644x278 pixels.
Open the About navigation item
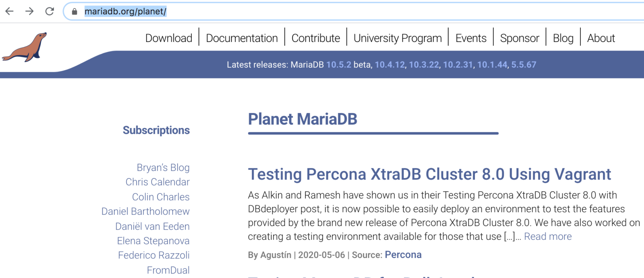click(x=601, y=38)
